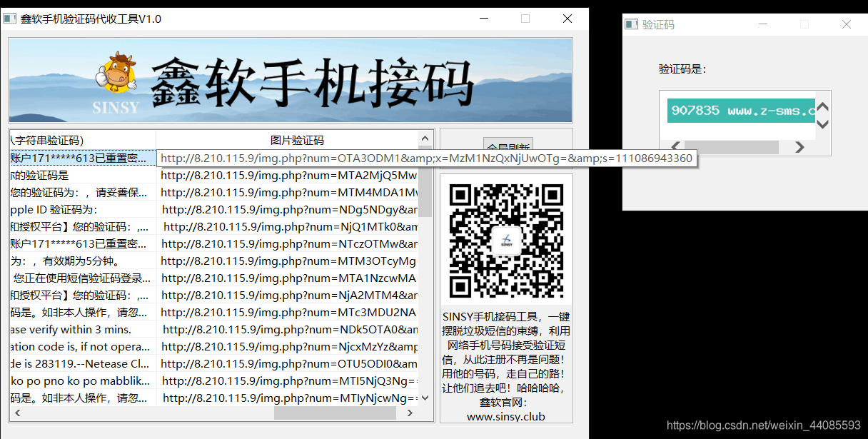Minimize the 鑫软手机验证码代收工具 main window
The width and height of the screenshot is (868, 439).
pos(483,19)
